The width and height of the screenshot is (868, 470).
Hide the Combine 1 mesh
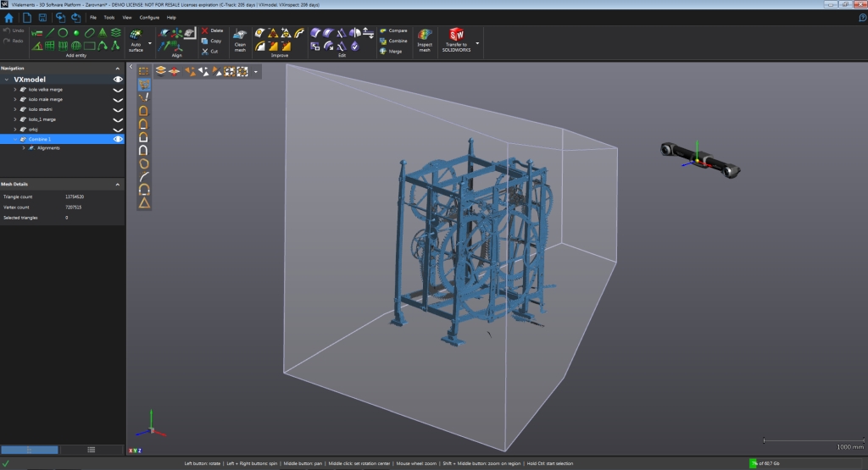[118, 139]
